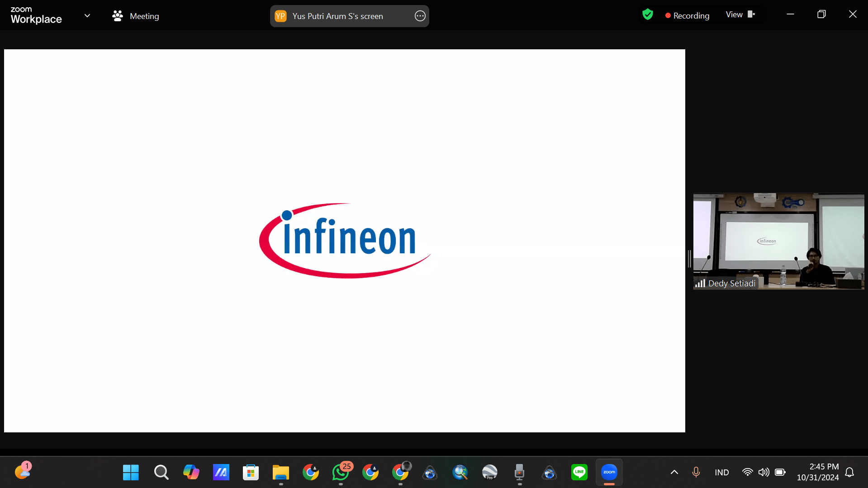Viewport: 868px width, 488px height.
Task: Select Dedy Setiadi's video thumbnail
Action: pos(778,242)
